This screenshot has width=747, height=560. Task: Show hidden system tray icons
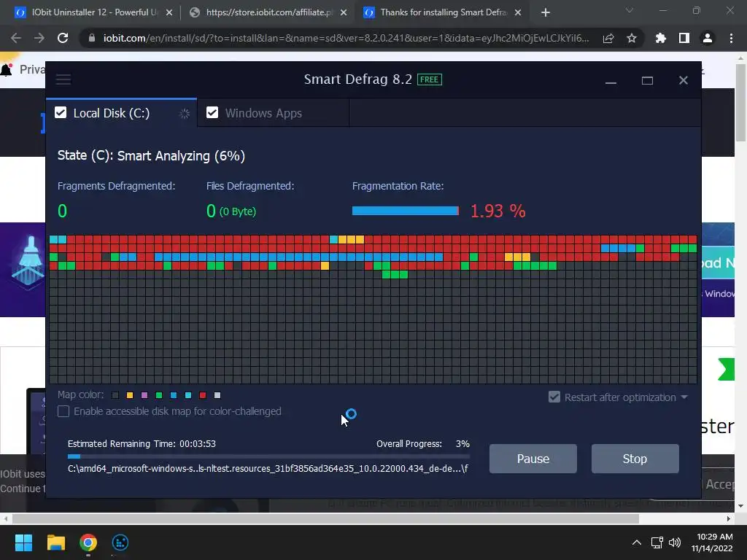pos(636,542)
